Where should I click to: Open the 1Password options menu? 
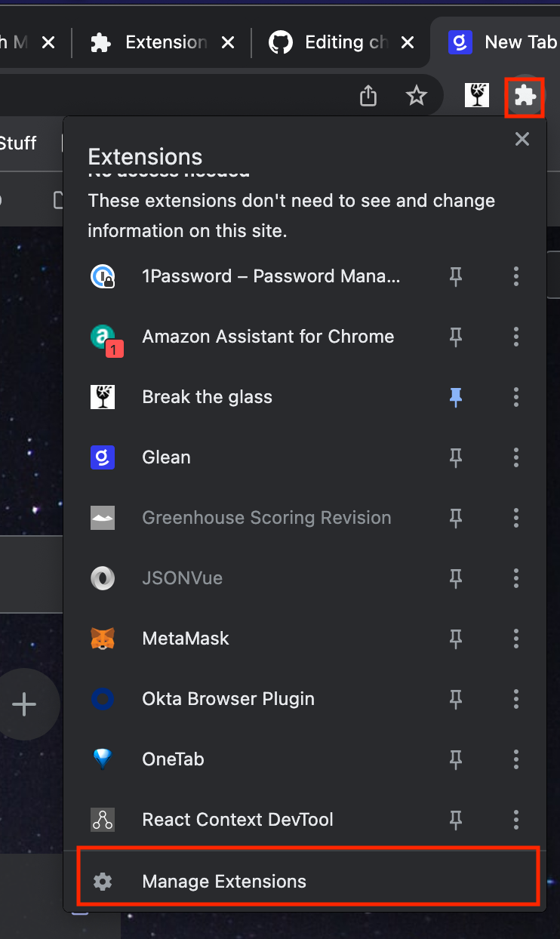[x=516, y=276]
